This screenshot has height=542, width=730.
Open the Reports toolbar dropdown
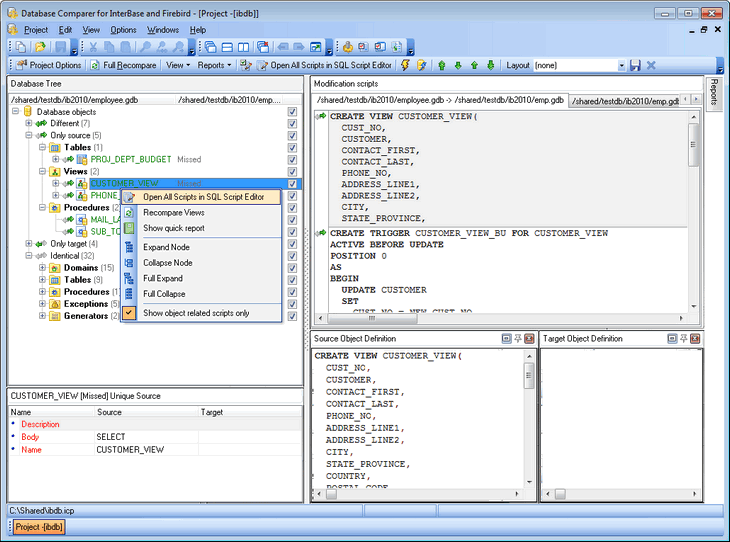point(214,65)
